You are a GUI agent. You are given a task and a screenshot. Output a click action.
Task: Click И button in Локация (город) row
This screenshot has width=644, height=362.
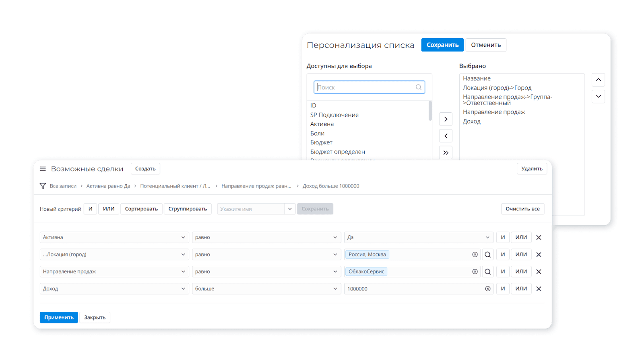503,255
